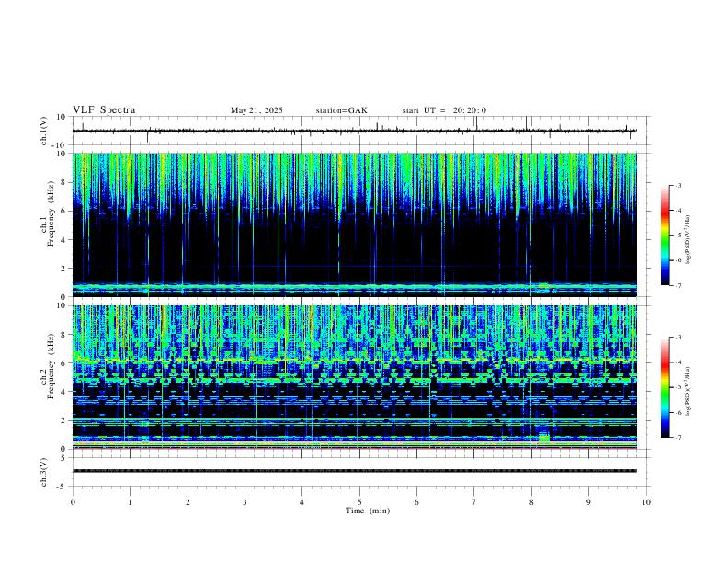Image resolution: width=728 pixels, height=563 pixels.
Task: Click the "VLF Spectra" plot title
Action: click(x=104, y=110)
